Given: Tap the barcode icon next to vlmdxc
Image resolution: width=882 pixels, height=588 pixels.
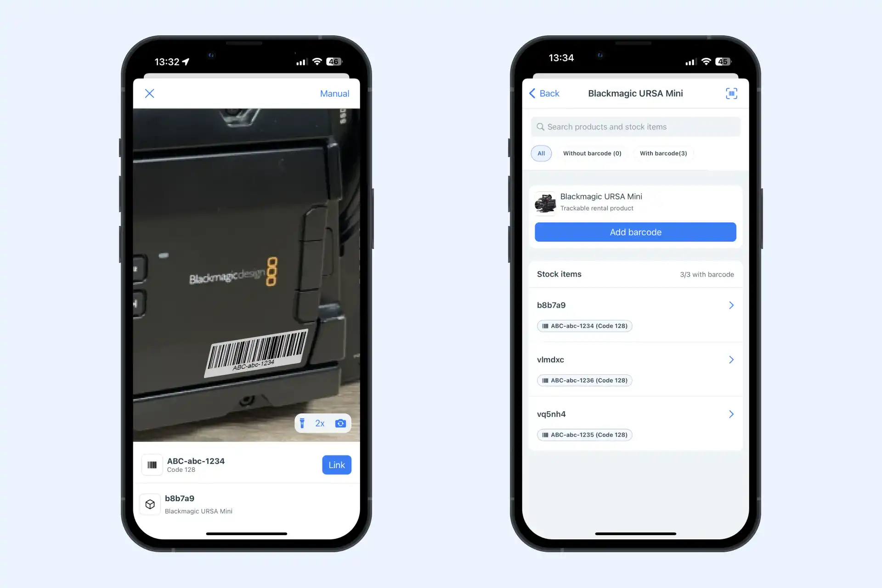Looking at the screenshot, I should 545,380.
